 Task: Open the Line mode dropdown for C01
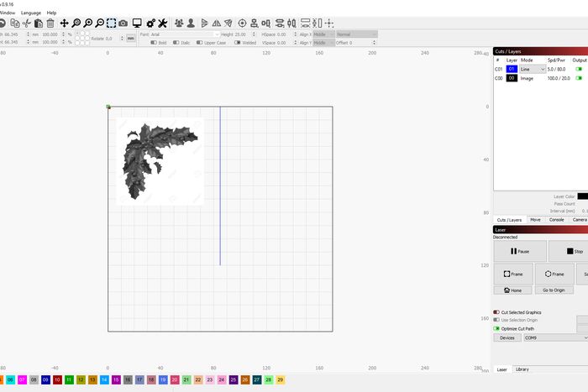533,69
